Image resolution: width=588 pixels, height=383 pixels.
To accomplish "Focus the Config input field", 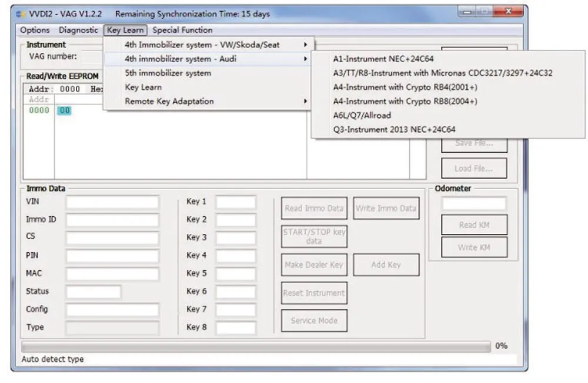I will pyautogui.click(x=112, y=310).
